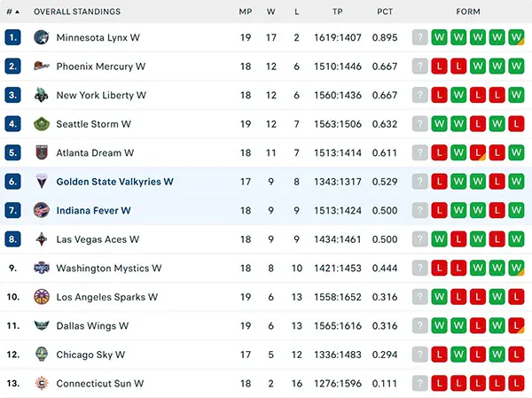Click the Minnesota Lynx team logo

coord(42,37)
